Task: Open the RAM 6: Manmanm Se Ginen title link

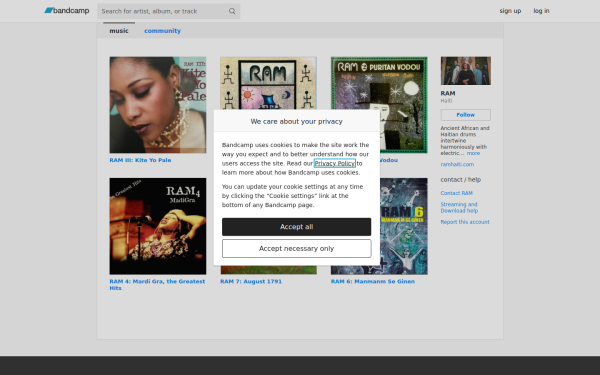Action: click(x=373, y=281)
